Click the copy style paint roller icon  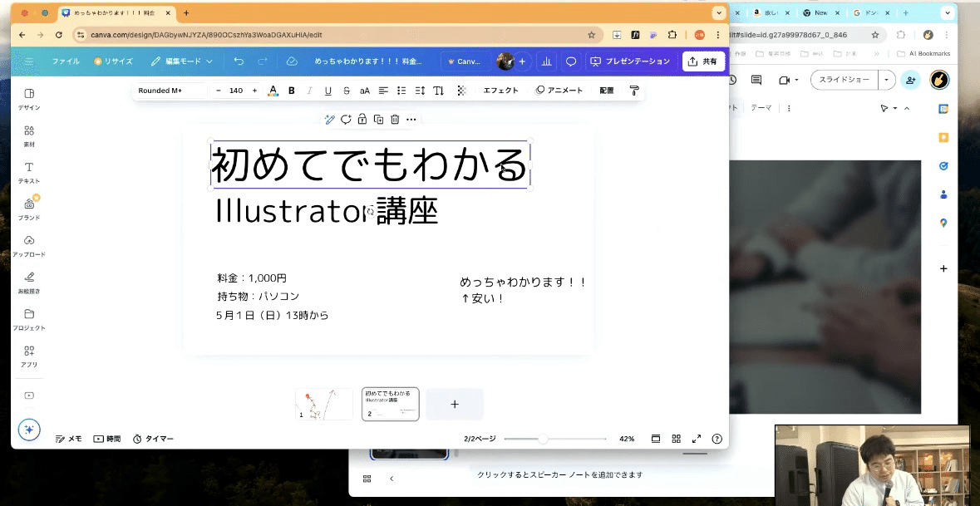pyautogui.click(x=633, y=91)
